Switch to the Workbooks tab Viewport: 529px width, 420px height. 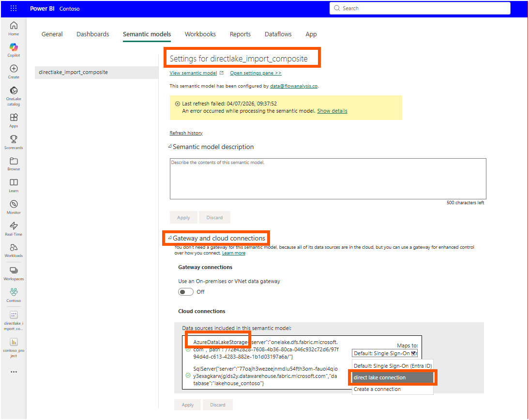pos(200,34)
